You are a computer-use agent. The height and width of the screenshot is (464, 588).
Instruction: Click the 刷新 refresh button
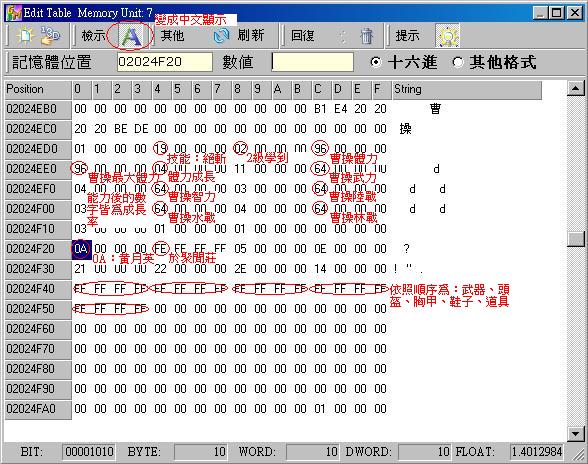coord(250,36)
